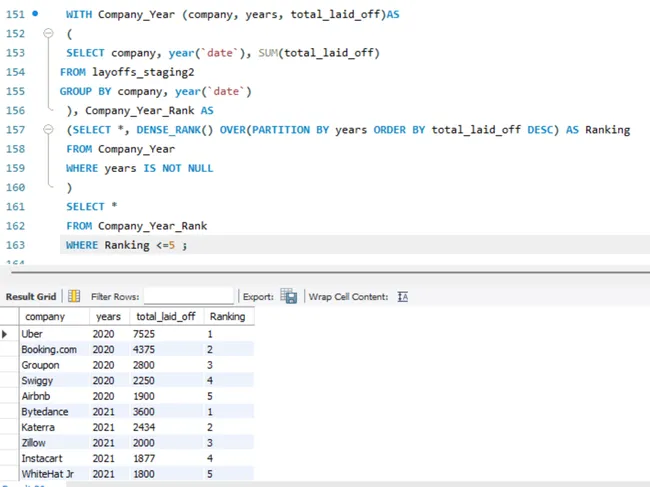The width and height of the screenshot is (650, 487).
Task: Export recordset to file icon
Action: (x=289, y=296)
